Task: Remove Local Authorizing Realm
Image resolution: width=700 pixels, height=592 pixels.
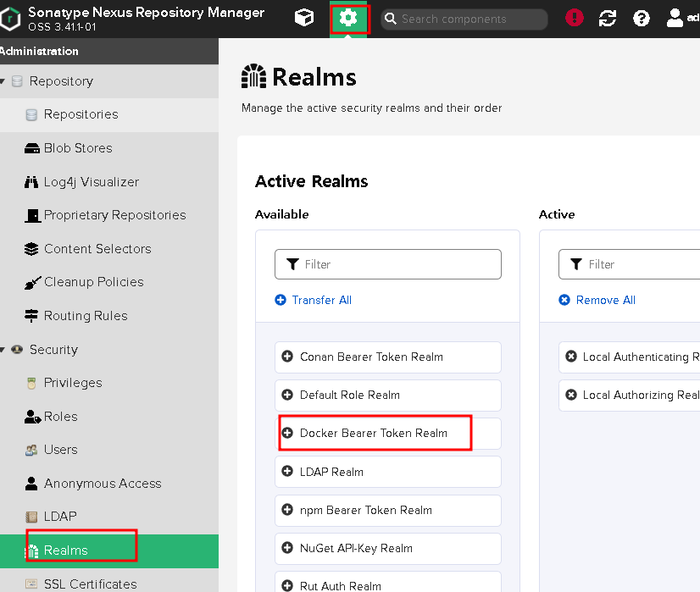Action: pyautogui.click(x=630, y=395)
